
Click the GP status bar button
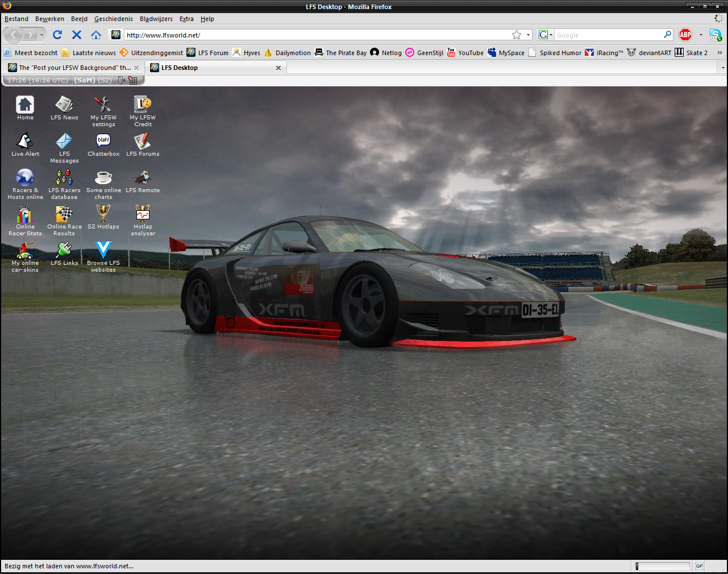point(699,566)
